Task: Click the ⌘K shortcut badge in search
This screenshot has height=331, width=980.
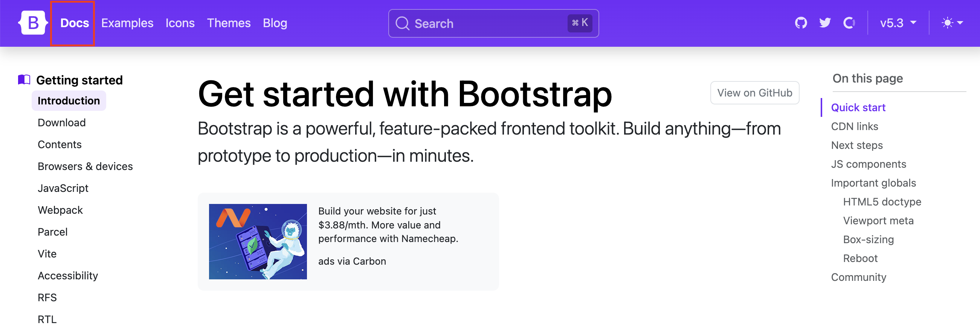Action: coord(580,23)
